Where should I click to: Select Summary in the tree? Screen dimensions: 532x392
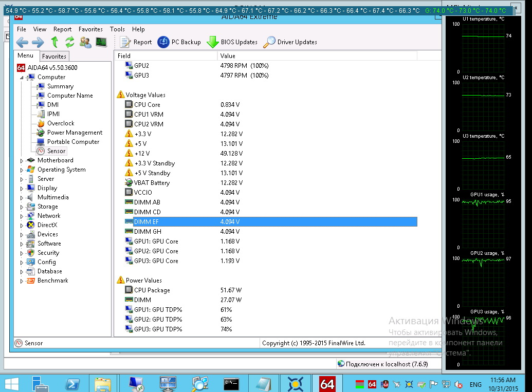point(60,86)
